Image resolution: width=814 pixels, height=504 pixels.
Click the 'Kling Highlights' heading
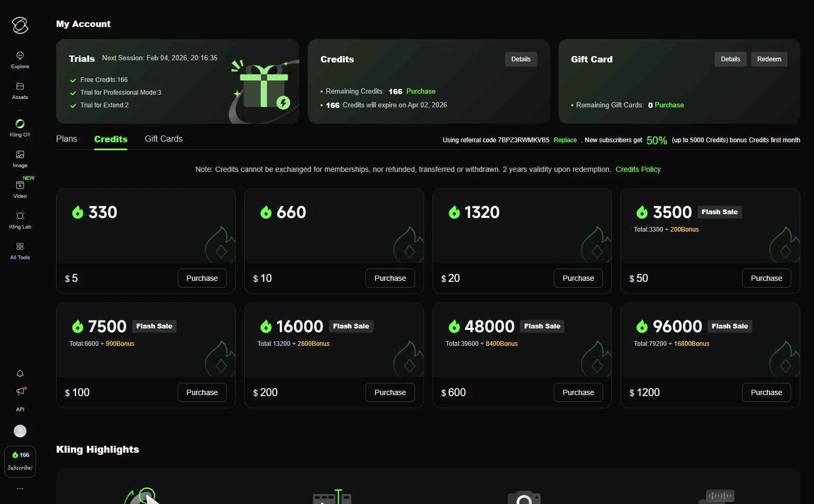point(97,450)
